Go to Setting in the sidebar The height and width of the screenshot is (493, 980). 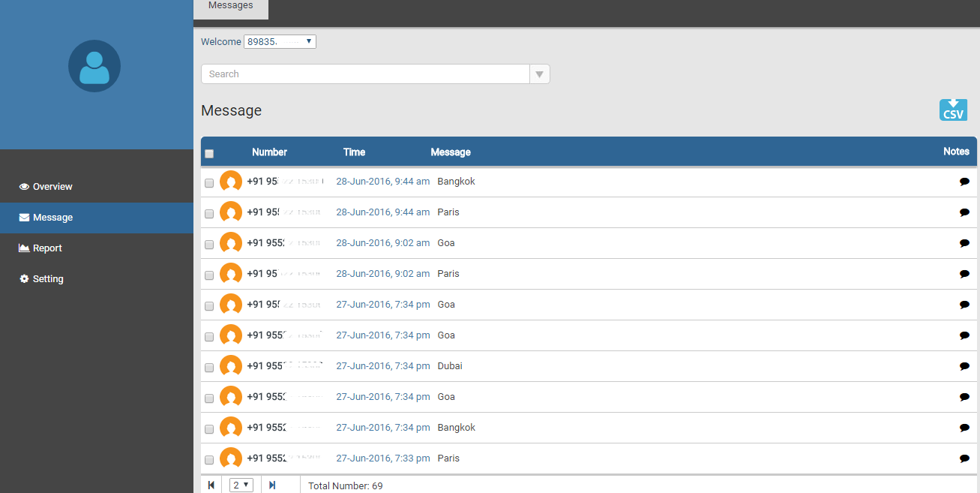(48, 279)
